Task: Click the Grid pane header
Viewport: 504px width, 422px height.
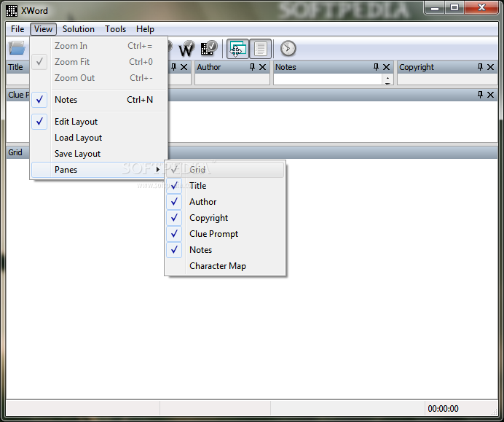Action: tap(252, 152)
